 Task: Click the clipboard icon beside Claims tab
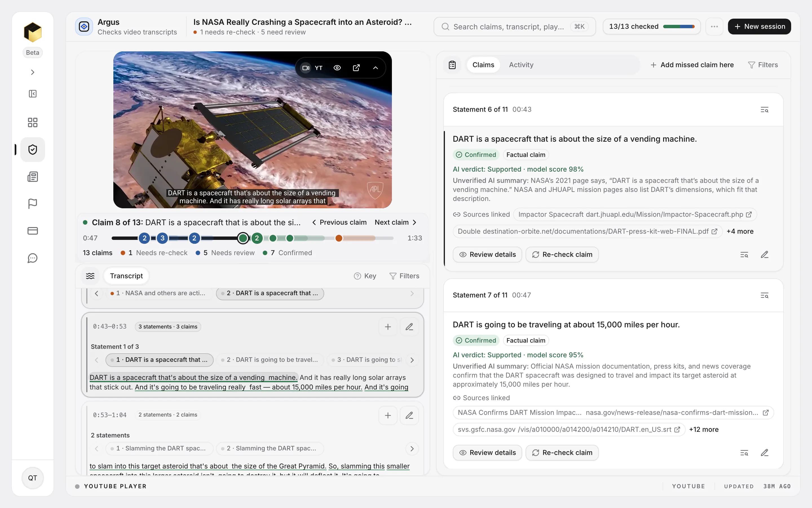(x=452, y=65)
